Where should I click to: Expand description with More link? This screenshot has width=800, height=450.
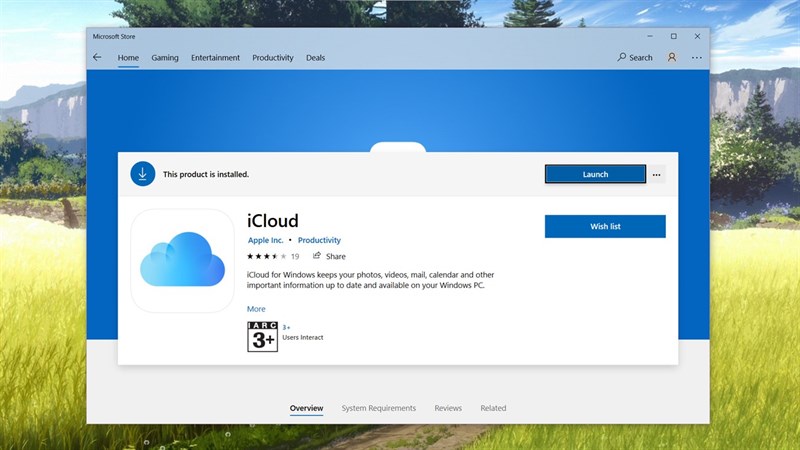click(x=256, y=309)
